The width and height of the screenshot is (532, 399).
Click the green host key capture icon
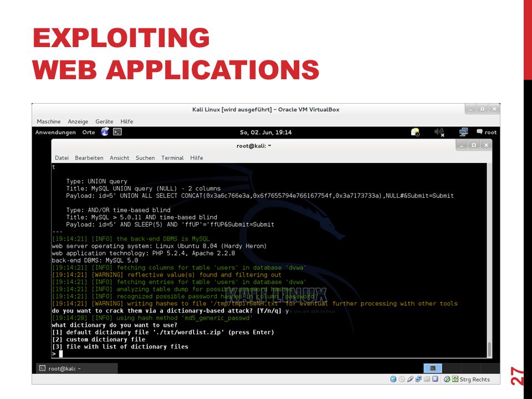[456, 379]
